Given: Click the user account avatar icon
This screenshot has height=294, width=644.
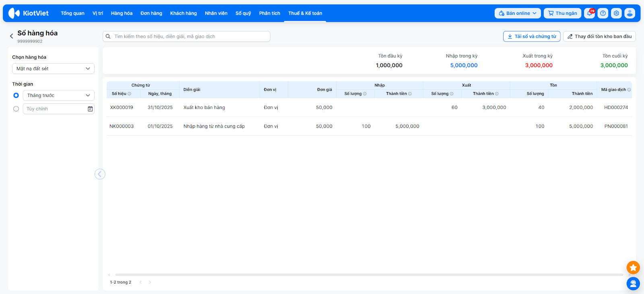Looking at the screenshot, I should pyautogui.click(x=630, y=13).
